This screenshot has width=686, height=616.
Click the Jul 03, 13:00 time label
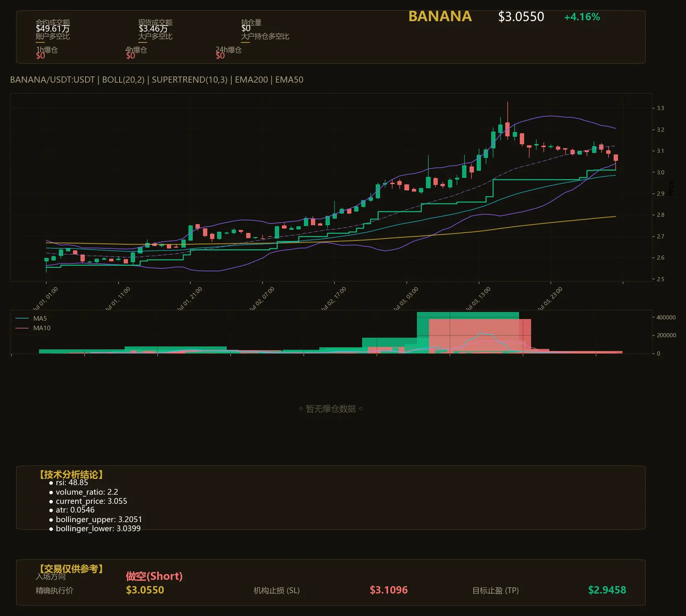point(478,299)
